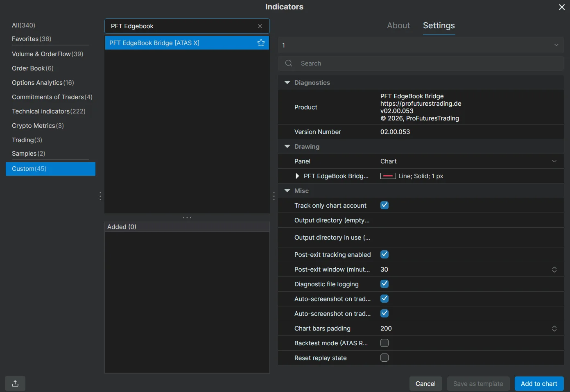Select the Settings tab
The width and height of the screenshot is (570, 392).
[x=439, y=25]
